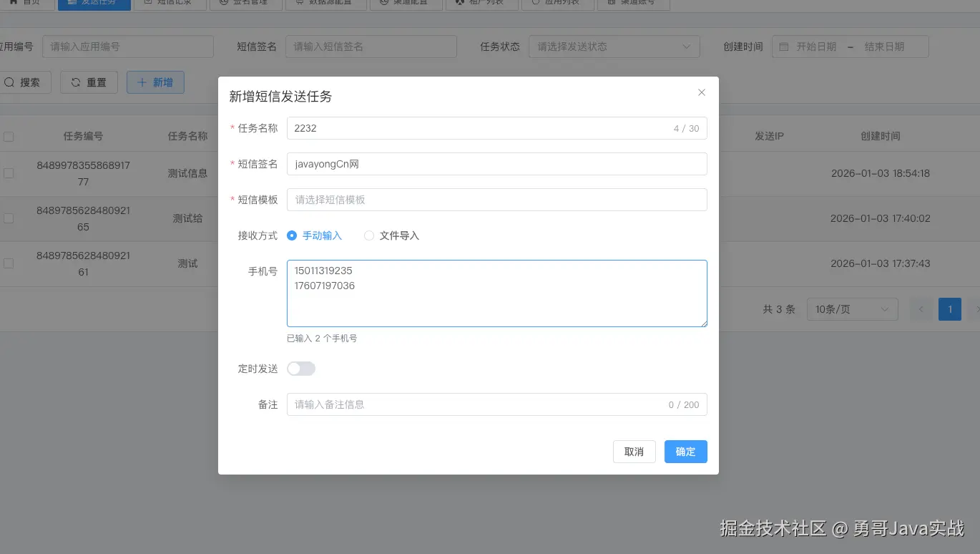Click the previous page arrow

pos(921,309)
